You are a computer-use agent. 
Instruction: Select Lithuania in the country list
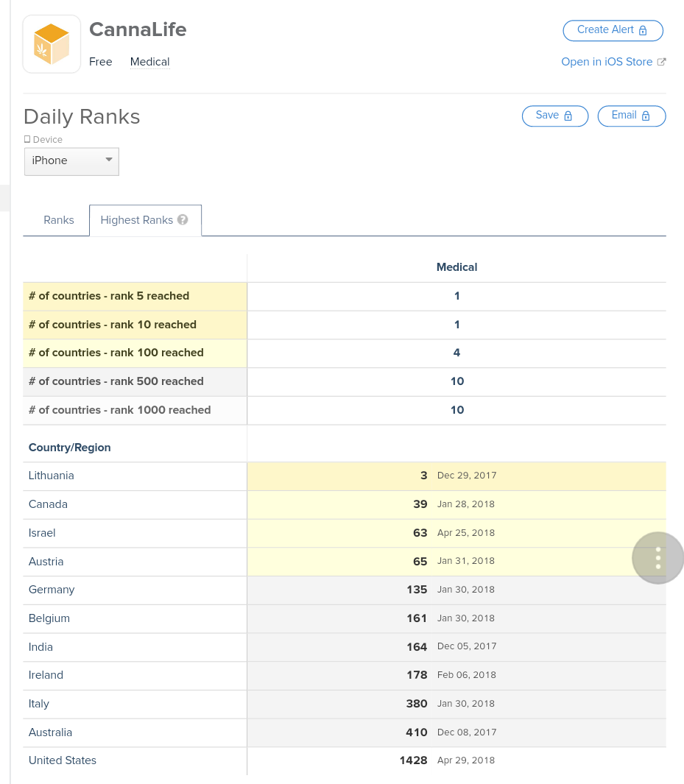[x=52, y=476]
